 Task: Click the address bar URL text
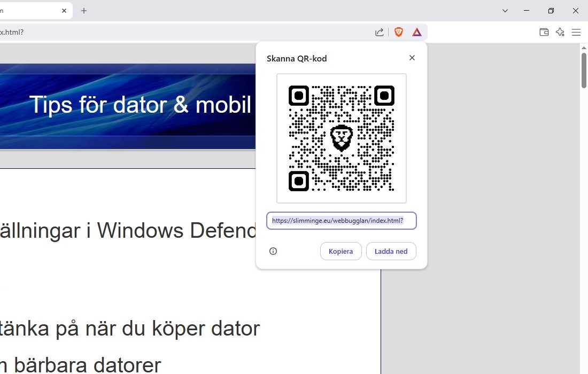tap(12, 32)
